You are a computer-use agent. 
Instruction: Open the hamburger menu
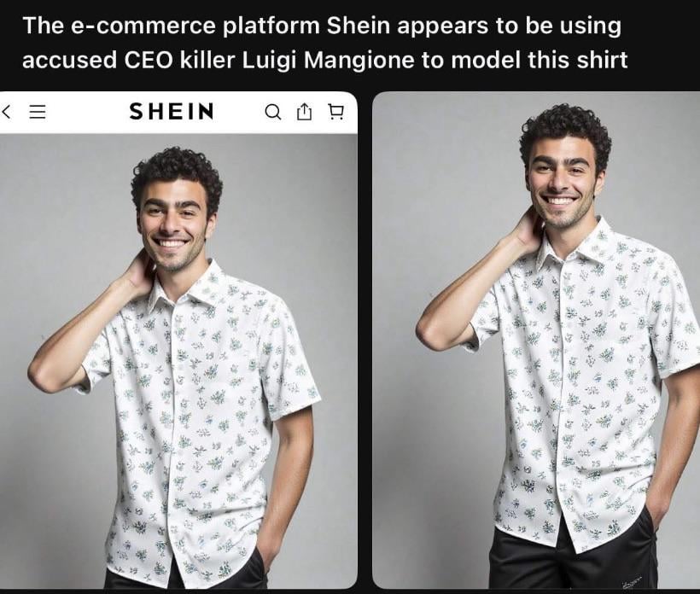pos(38,112)
